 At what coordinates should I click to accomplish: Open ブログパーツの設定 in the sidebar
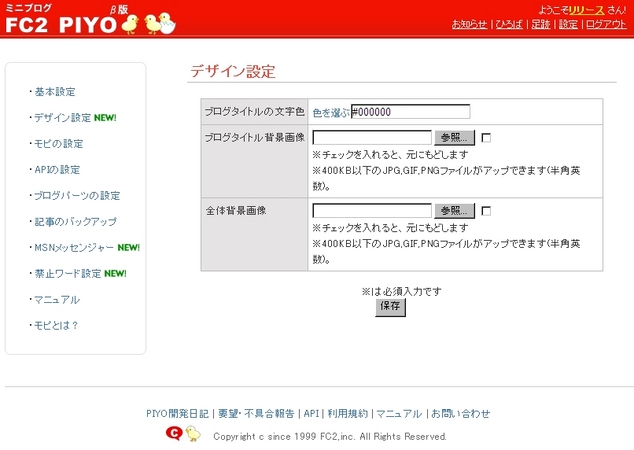click(77, 196)
